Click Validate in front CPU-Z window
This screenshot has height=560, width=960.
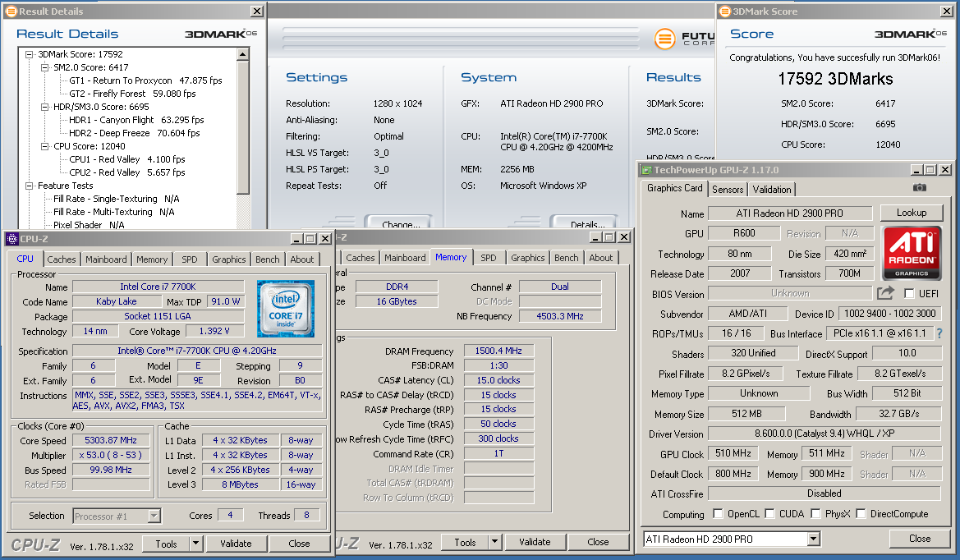pos(236,543)
